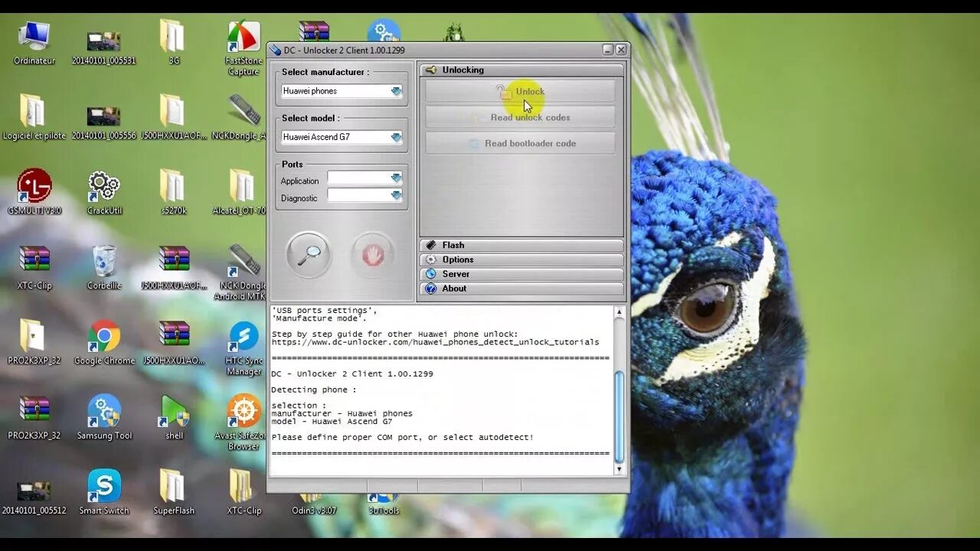Image resolution: width=980 pixels, height=551 pixels.
Task: Open the Samsung Tool shortcut
Action: tap(103, 417)
